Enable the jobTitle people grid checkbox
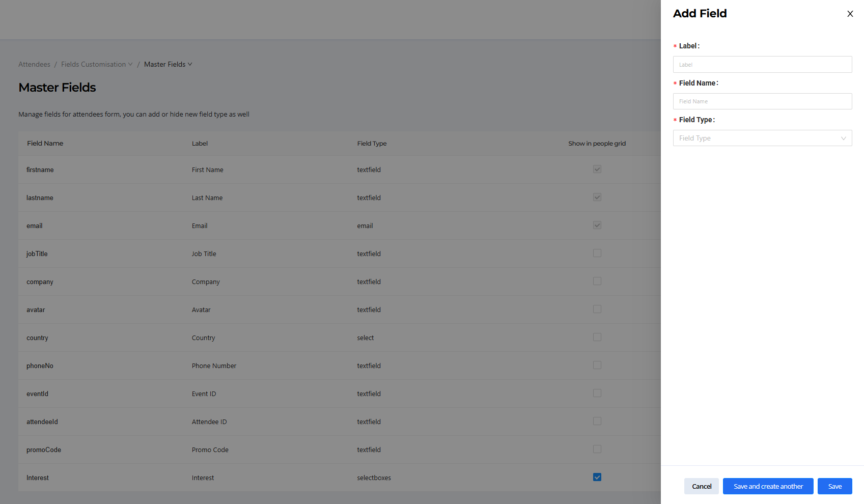 (x=597, y=253)
